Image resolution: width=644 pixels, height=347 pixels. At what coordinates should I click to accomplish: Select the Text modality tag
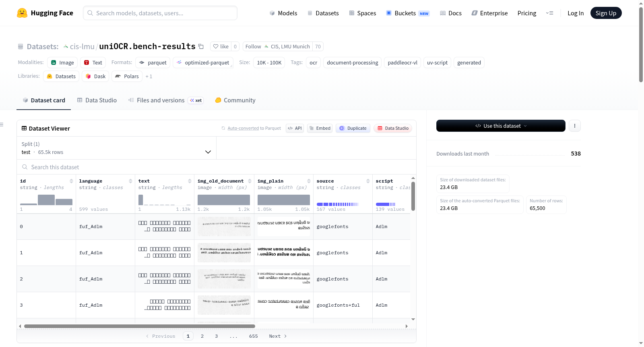93,62
